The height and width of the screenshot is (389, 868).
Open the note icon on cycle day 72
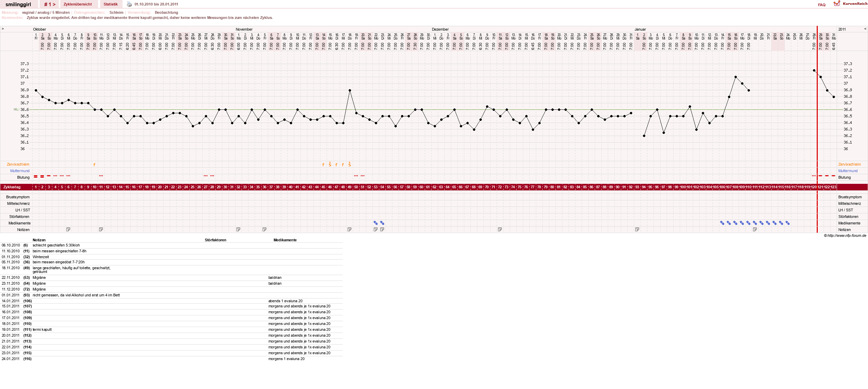(500, 230)
